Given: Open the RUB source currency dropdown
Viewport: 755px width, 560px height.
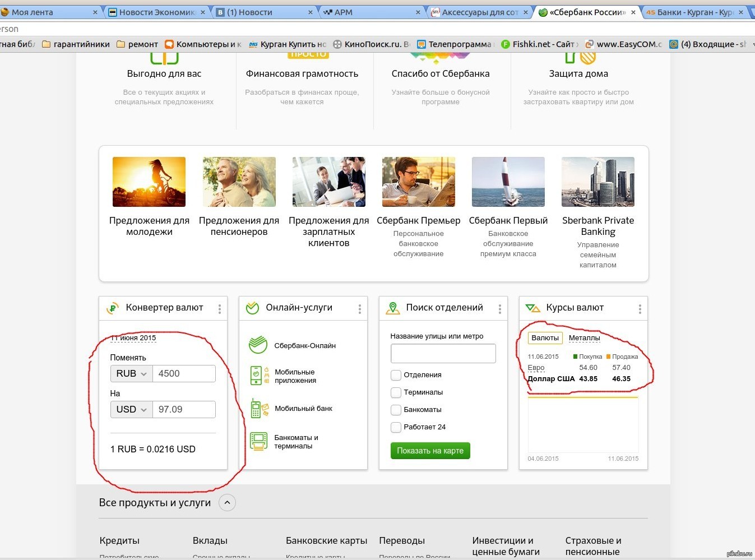Looking at the screenshot, I should tap(131, 373).
